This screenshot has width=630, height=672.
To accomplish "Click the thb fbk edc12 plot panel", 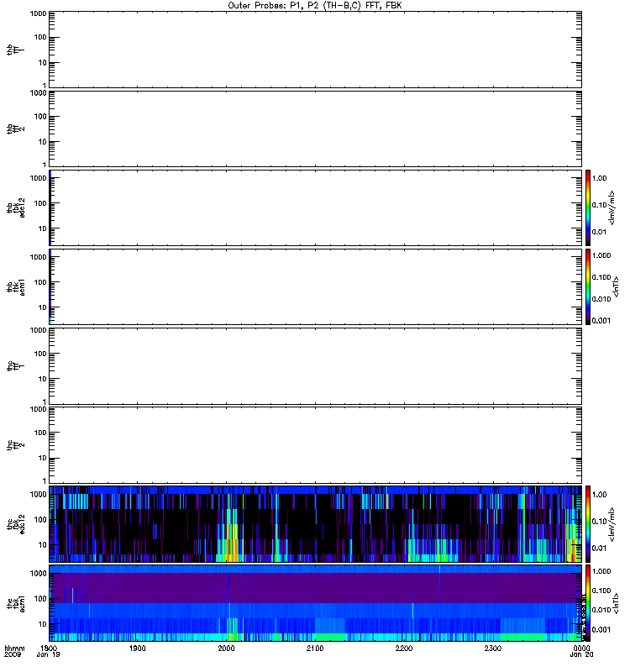I will (x=316, y=207).
